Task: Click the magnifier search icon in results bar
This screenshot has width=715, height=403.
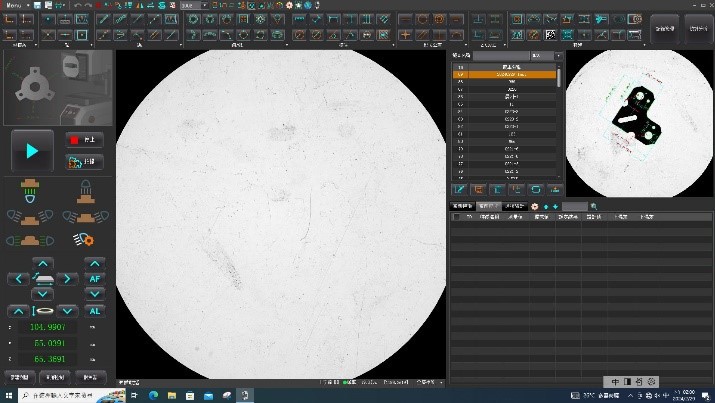Action: [x=594, y=207]
